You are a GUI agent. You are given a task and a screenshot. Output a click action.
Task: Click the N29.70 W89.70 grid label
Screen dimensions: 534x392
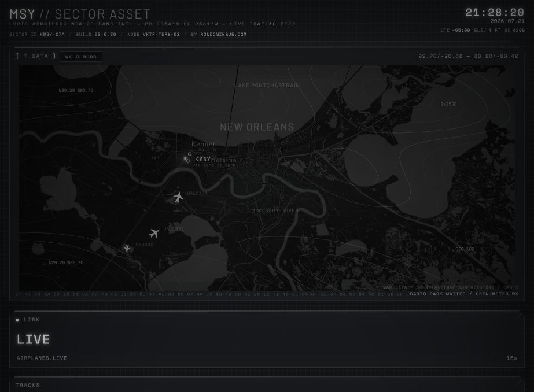tap(66, 262)
